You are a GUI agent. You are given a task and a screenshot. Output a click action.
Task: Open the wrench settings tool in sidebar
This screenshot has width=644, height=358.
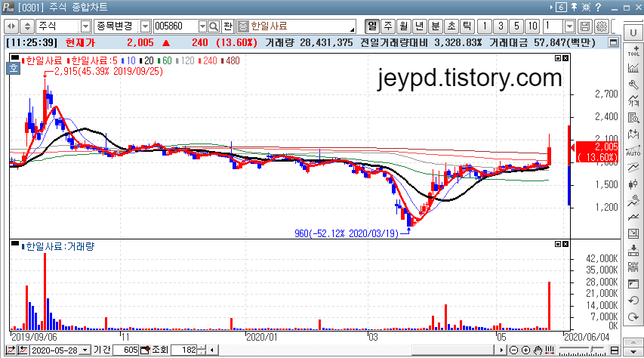point(633,85)
